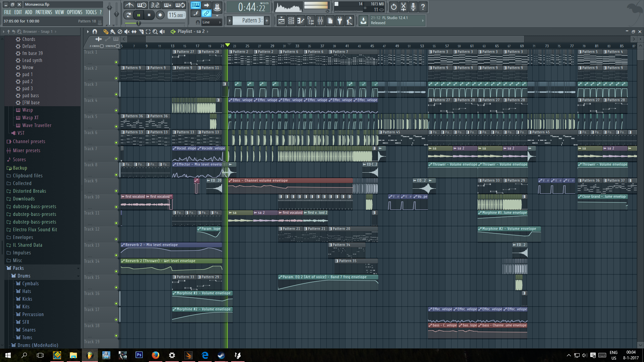Choose the Select tool in Playlist toolbar

tap(148, 32)
